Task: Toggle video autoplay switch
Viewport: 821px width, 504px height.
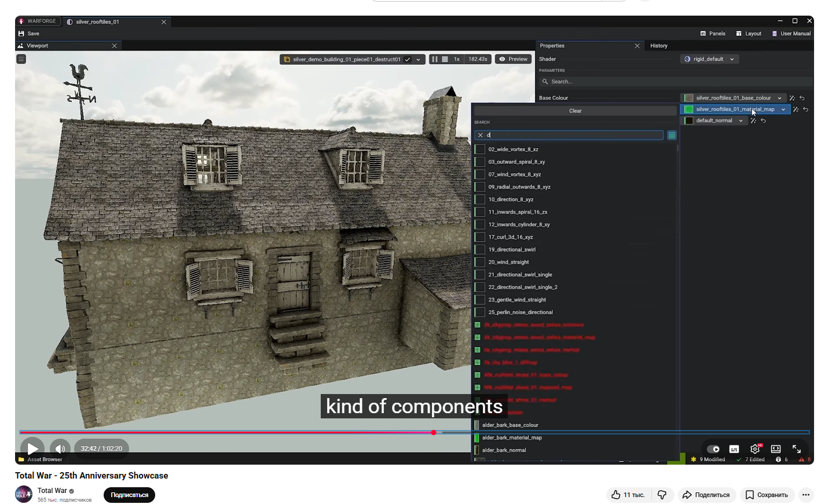Action: 713,449
